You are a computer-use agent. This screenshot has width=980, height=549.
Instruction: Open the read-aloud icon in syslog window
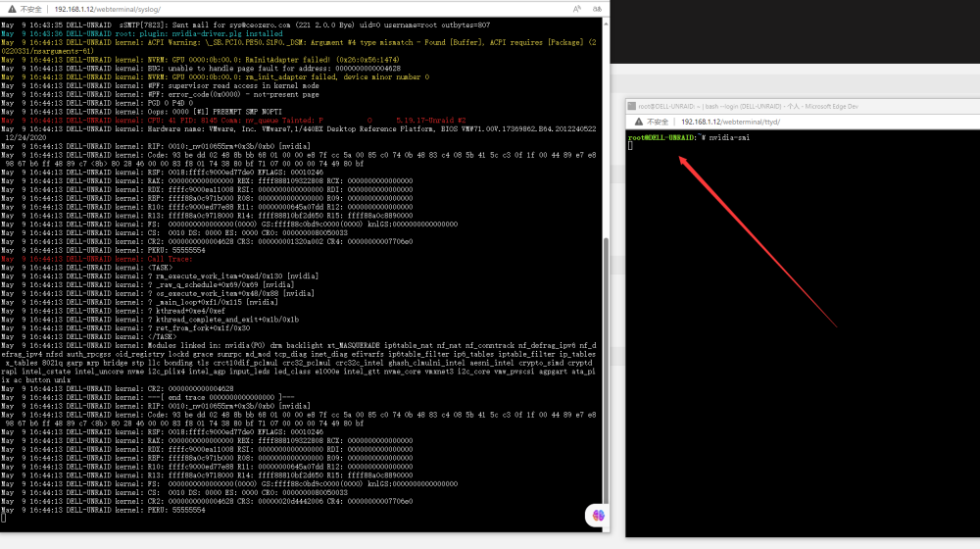(x=577, y=9)
